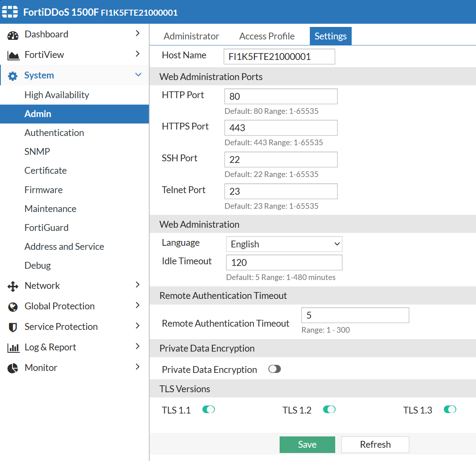
Task: Click the Refresh button
Action: coord(375,445)
